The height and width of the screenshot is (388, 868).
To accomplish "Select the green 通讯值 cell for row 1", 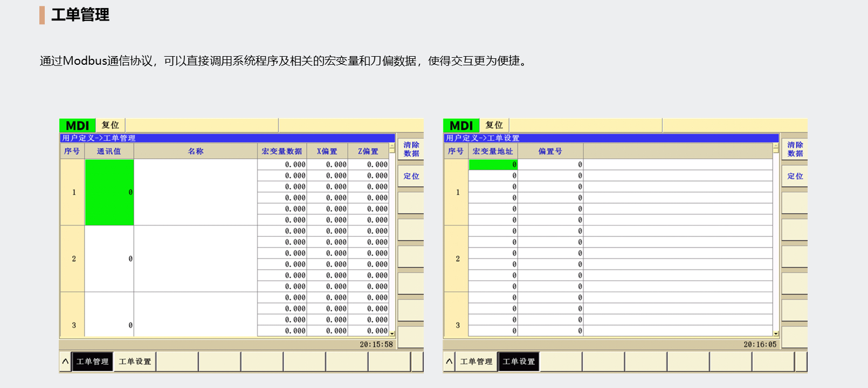I will pyautogui.click(x=109, y=192).
